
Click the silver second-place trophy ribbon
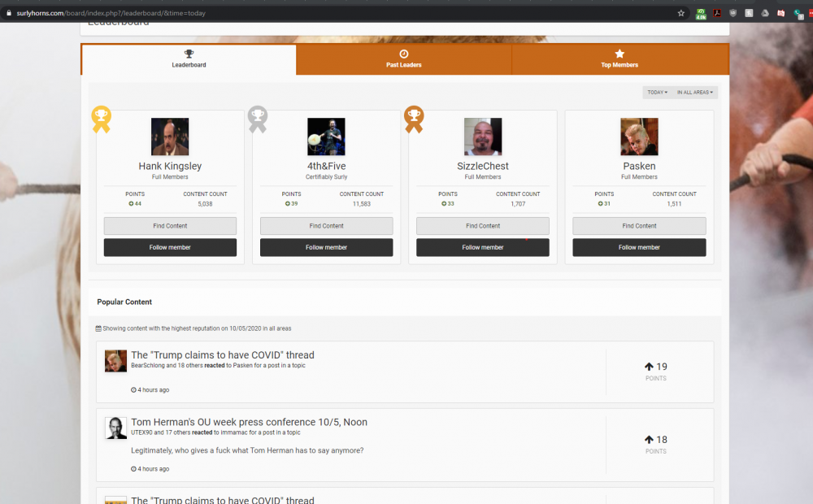pos(257,119)
